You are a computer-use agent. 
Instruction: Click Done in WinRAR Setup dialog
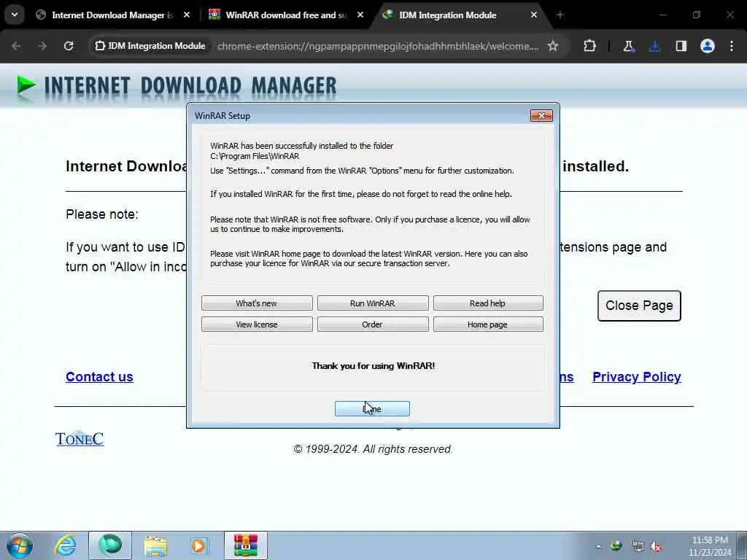pyautogui.click(x=372, y=408)
